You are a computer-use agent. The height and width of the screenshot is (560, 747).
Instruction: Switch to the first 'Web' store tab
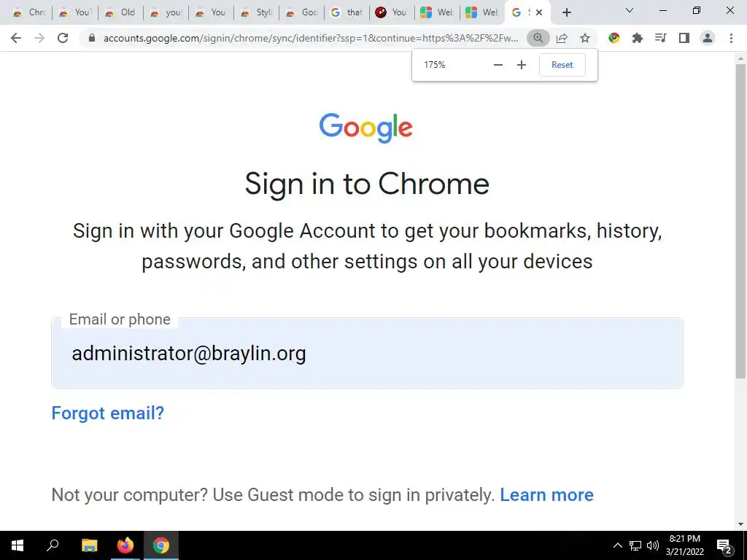point(438,12)
